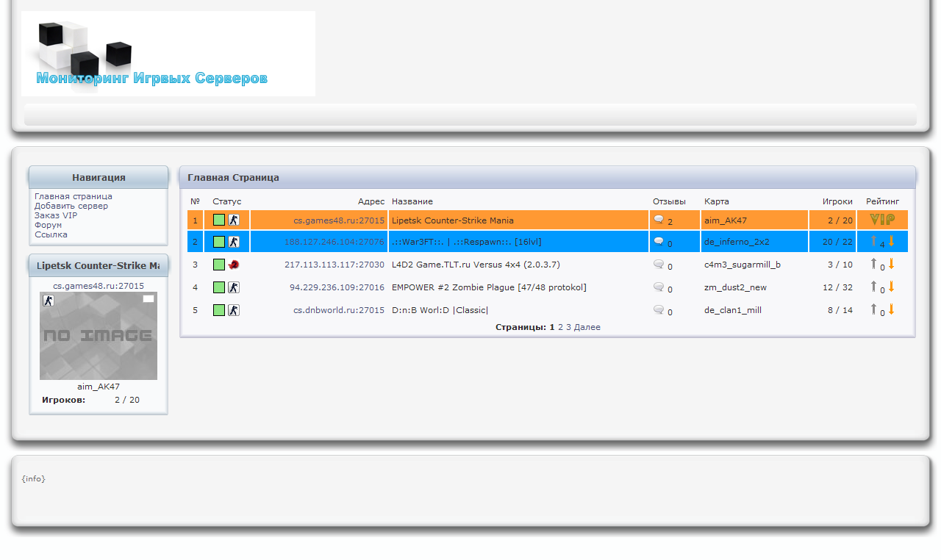Open address cs.dnbworld.ru:27015 link
Image resolution: width=941 pixels, height=560 pixels.
339,310
